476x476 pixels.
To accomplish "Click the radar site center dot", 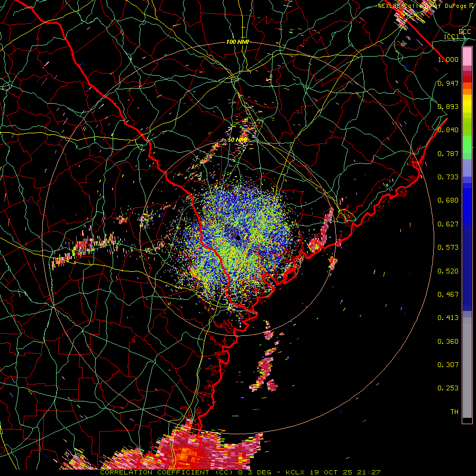I will (239, 237).
